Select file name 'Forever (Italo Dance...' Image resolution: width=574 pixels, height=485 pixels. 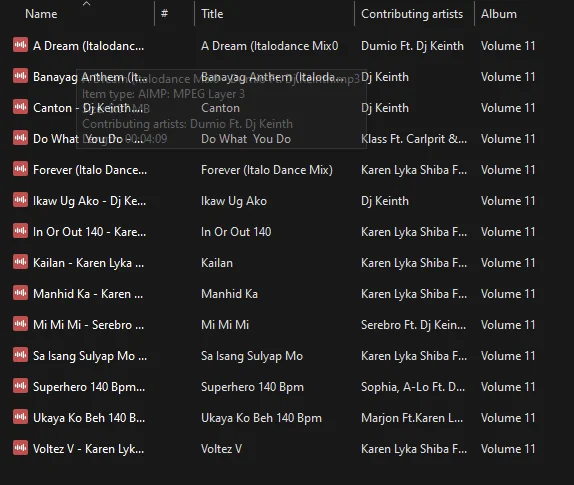(x=90, y=170)
